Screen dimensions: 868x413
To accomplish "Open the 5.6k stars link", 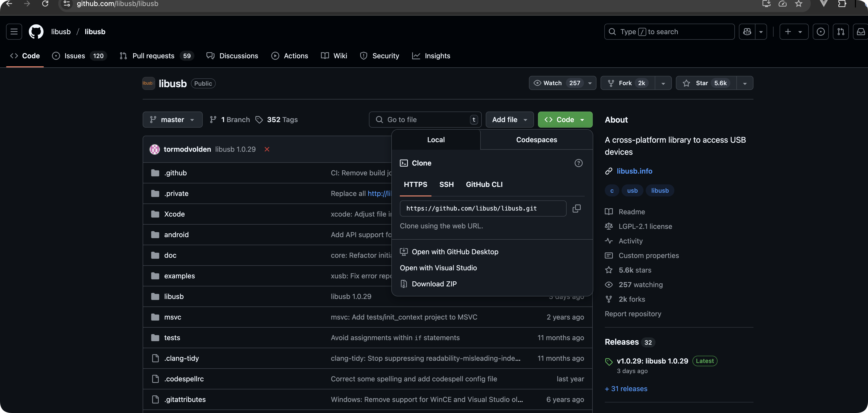I will [x=628, y=270].
